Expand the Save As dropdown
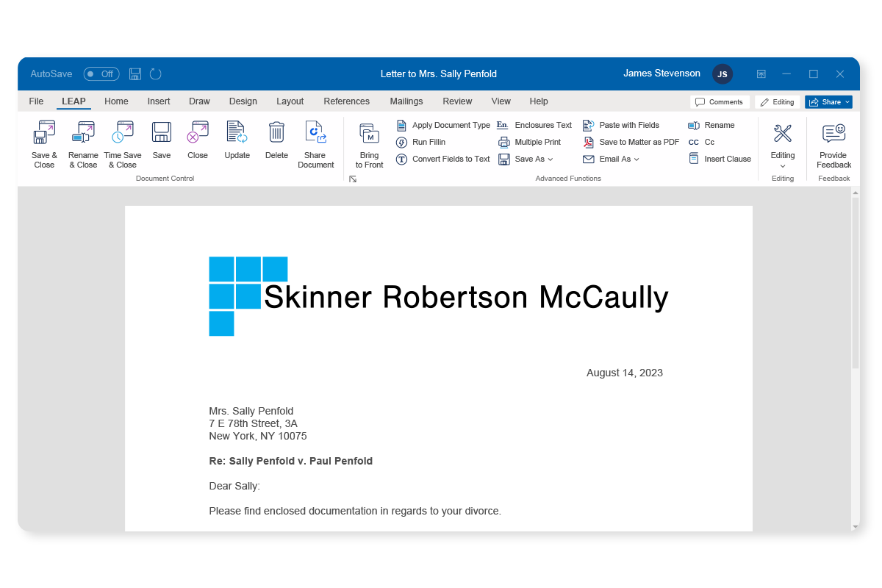The image size is (882, 588). [550, 159]
